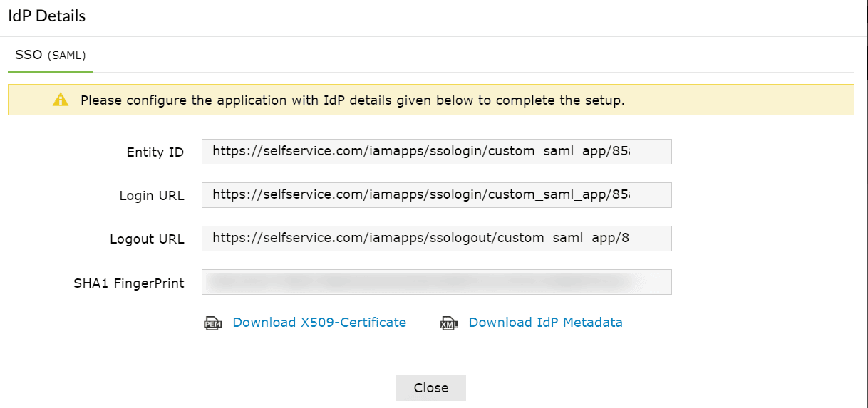Click the setup warning message text

tap(352, 100)
